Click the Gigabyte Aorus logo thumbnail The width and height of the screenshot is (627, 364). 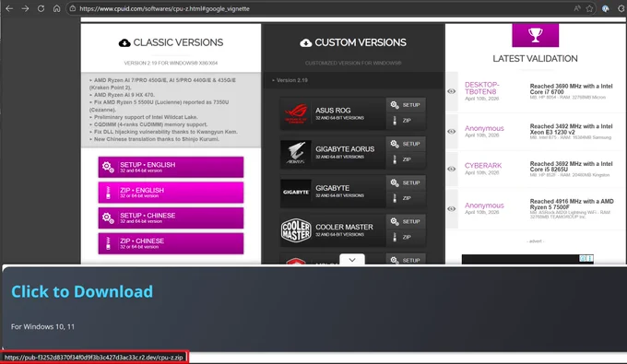point(296,152)
